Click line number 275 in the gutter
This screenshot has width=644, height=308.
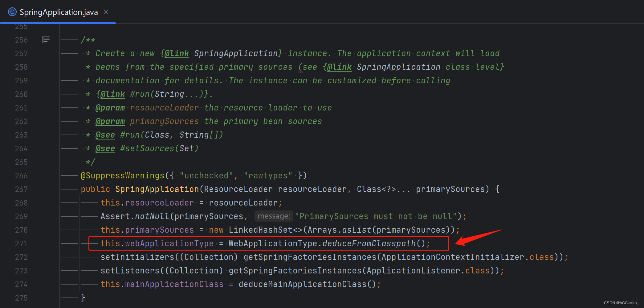(x=21, y=298)
